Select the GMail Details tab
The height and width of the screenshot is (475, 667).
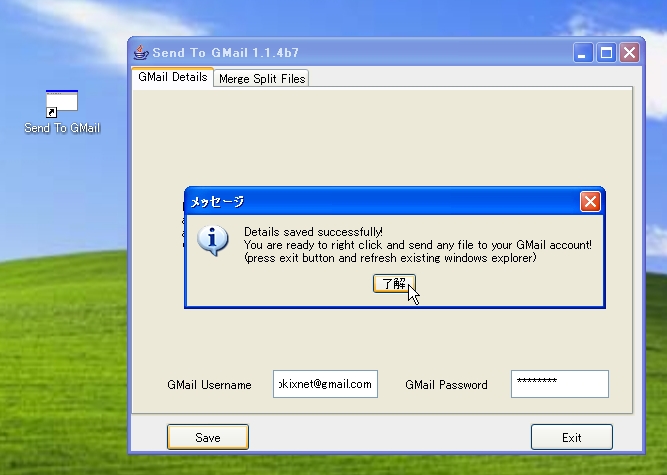coord(173,77)
